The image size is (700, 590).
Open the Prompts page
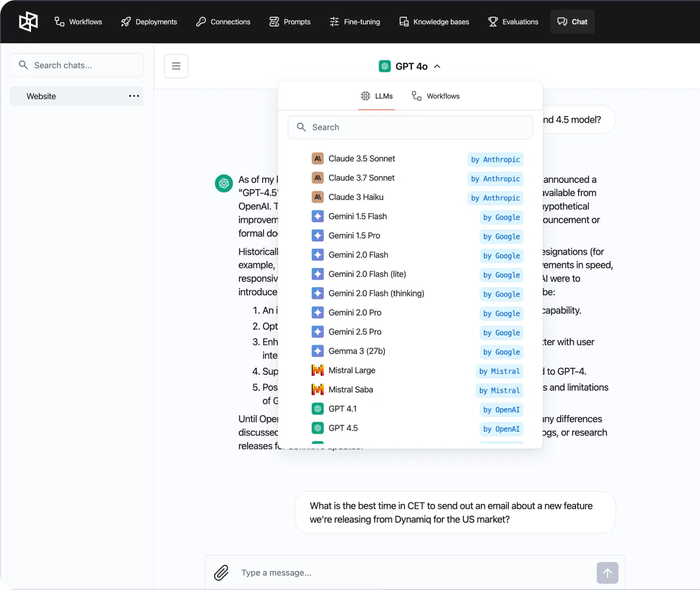290,22
